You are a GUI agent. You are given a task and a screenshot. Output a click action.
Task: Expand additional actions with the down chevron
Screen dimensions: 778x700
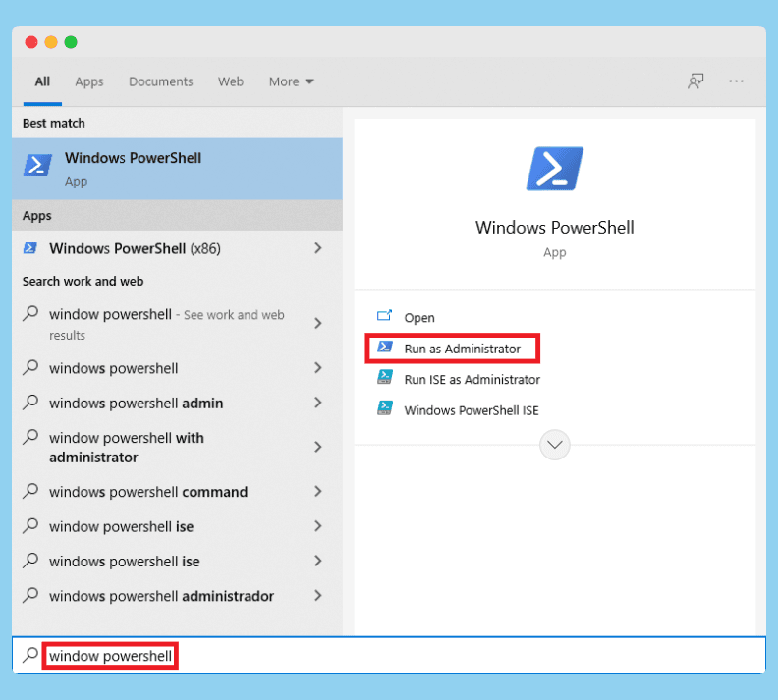pos(555,445)
